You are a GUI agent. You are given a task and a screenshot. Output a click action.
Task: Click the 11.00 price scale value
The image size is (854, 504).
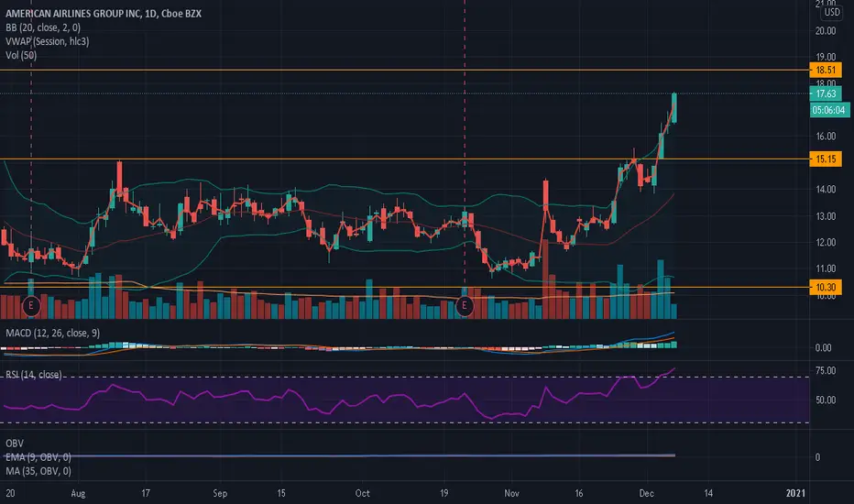tap(826, 268)
